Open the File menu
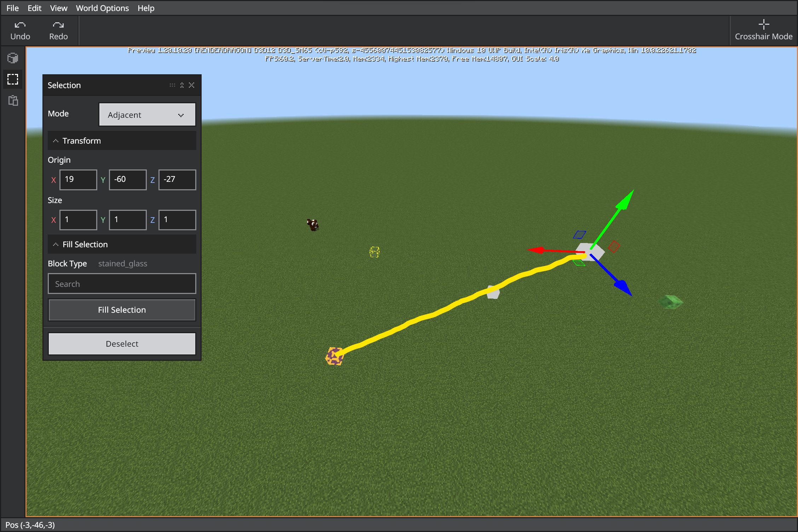 [x=12, y=8]
